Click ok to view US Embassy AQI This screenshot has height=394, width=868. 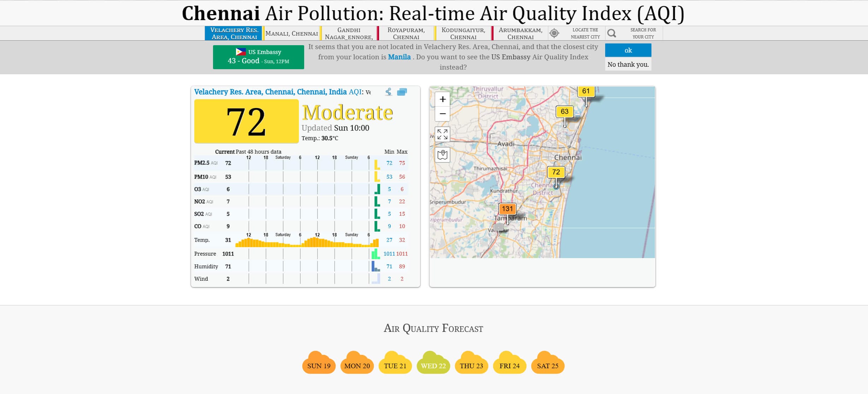click(628, 50)
